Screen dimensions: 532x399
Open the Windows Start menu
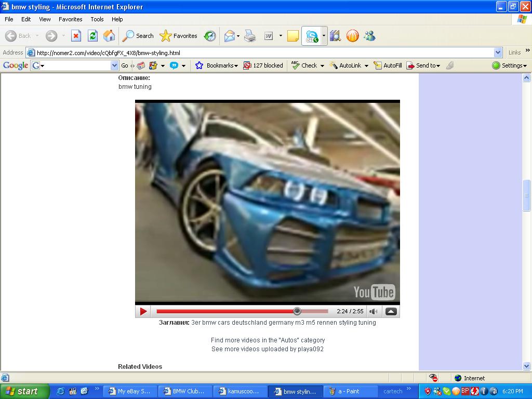[x=25, y=391]
